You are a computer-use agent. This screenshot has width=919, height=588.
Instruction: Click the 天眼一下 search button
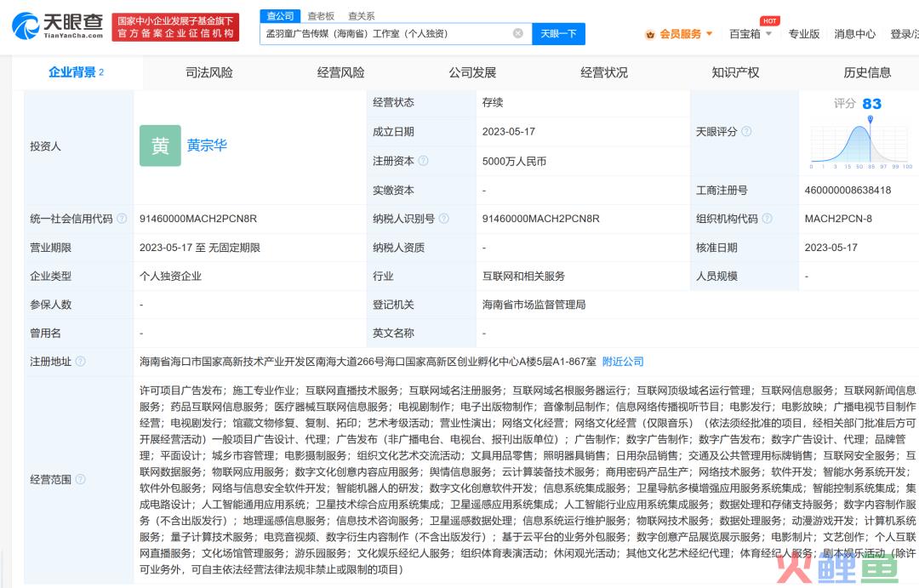558,34
